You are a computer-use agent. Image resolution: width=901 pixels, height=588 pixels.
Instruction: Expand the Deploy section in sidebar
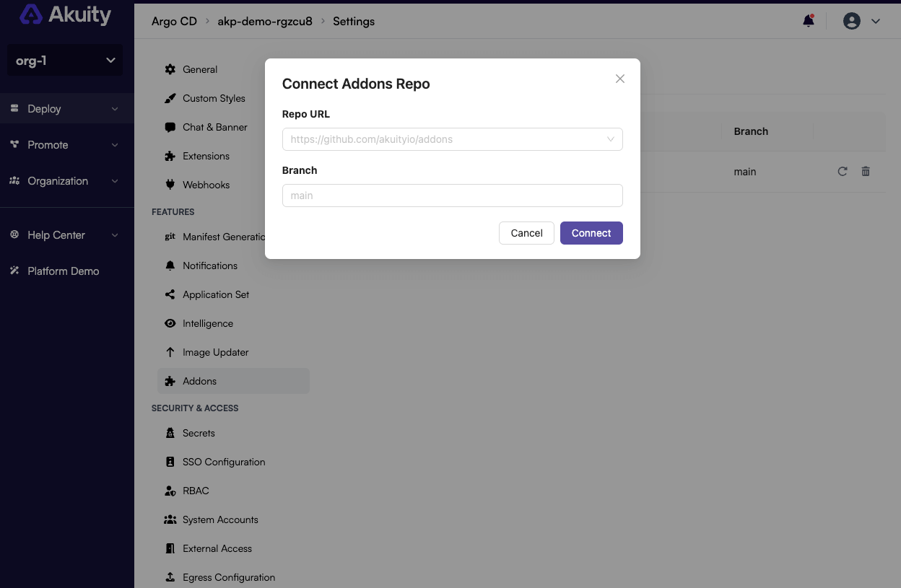click(x=66, y=108)
